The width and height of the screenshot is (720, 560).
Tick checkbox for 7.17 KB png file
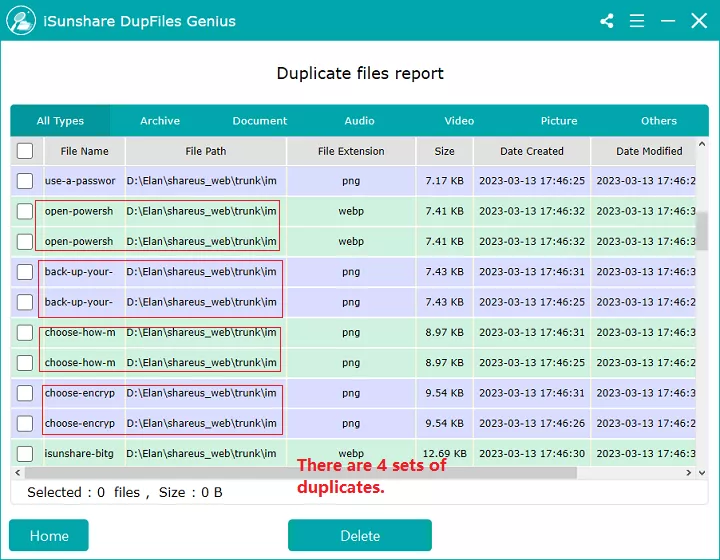click(x=25, y=181)
